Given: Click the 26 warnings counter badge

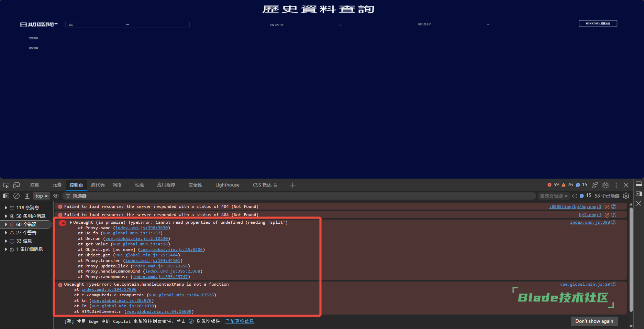Looking at the screenshot, I should (x=567, y=185).
